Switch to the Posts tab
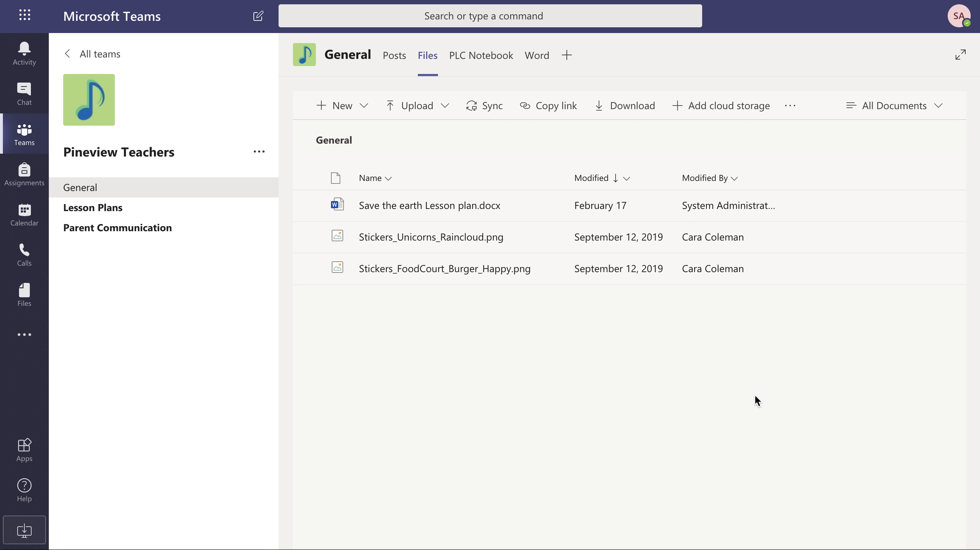980x550 pixels. [x=394, y=55]
